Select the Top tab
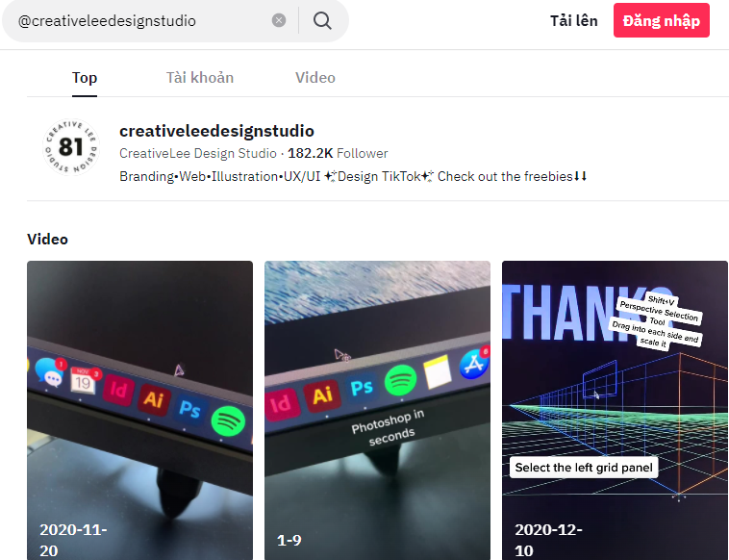 tap(85, 77)
